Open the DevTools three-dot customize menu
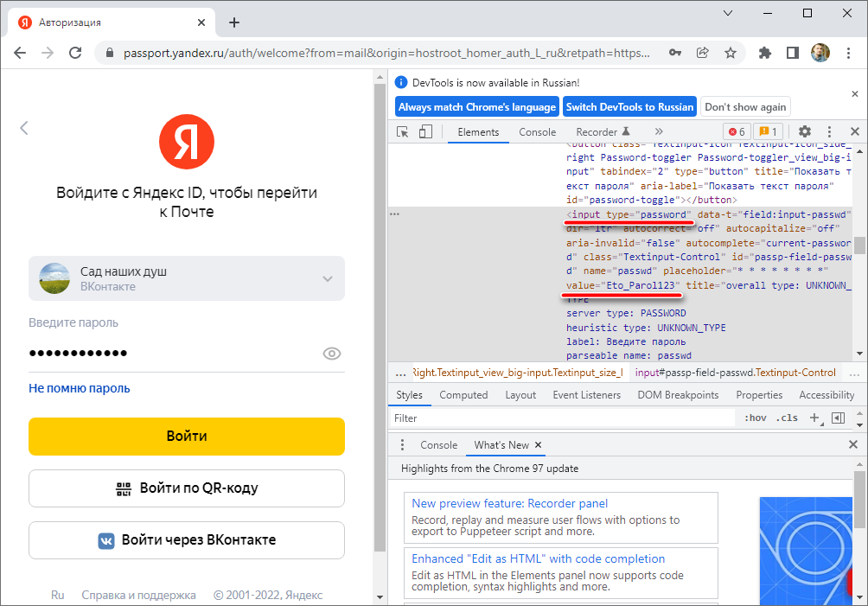This screenshot has width=868, height=606. pyautogui.click(x=831, y=131)
